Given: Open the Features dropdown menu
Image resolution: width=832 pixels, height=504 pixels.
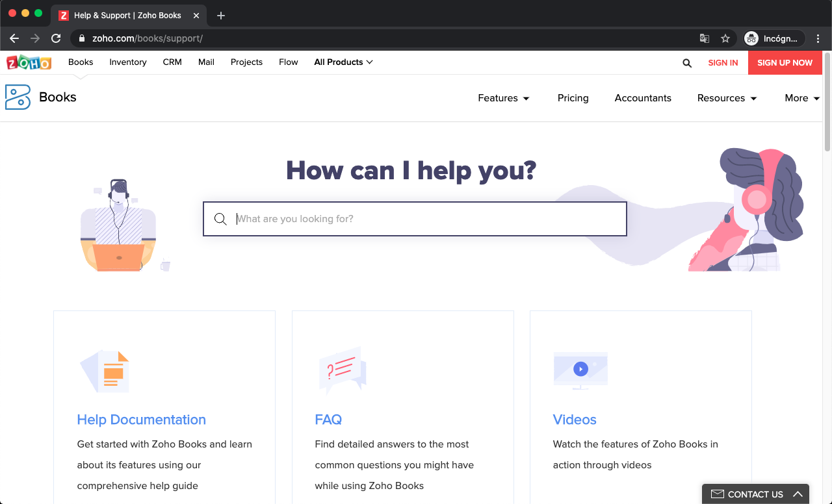Looking at the screenshot, I should 504,98.
